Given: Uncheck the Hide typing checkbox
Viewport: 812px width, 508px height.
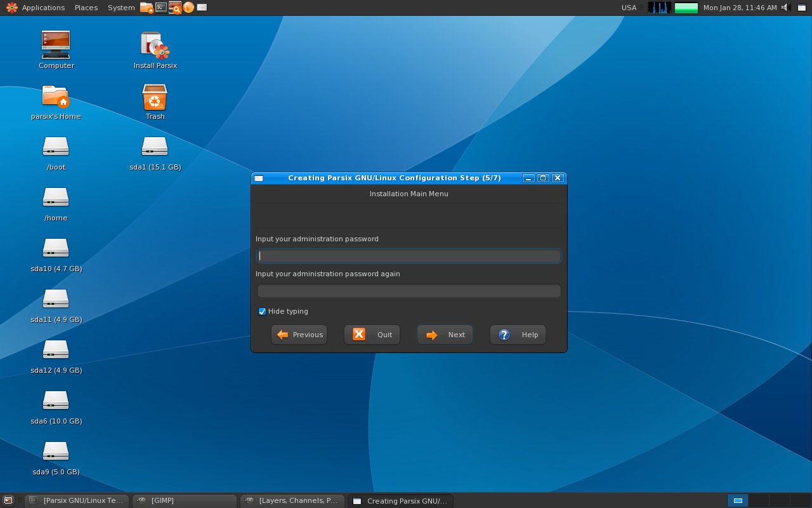Looking at the screenshot, I should point(262,311).
